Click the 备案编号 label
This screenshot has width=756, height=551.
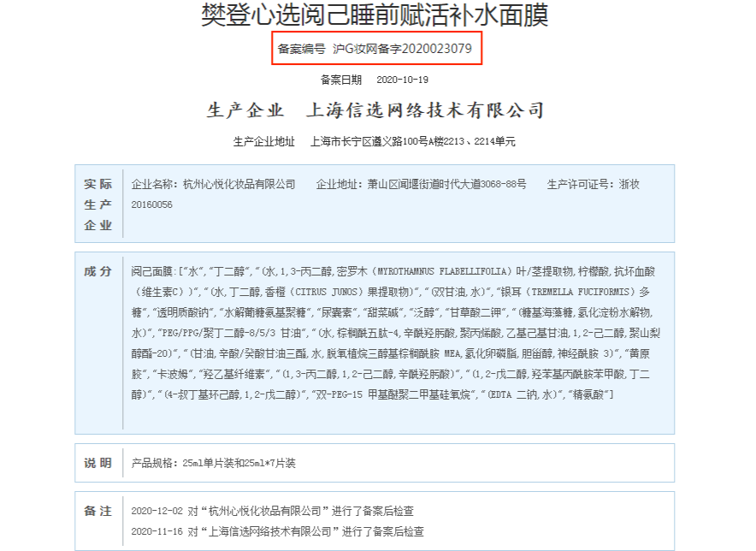[301, 49]
